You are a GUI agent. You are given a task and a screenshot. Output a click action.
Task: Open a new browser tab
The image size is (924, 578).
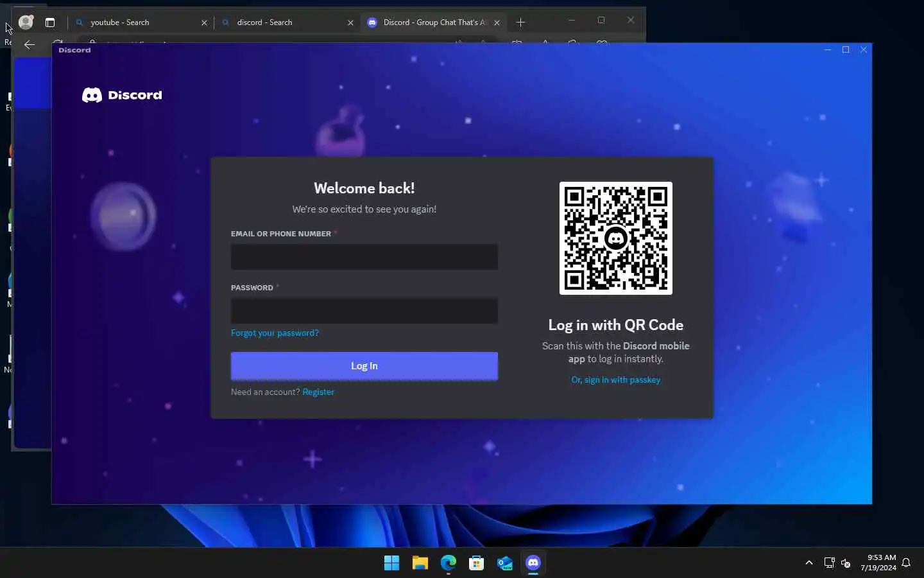[x=520, y=22]
